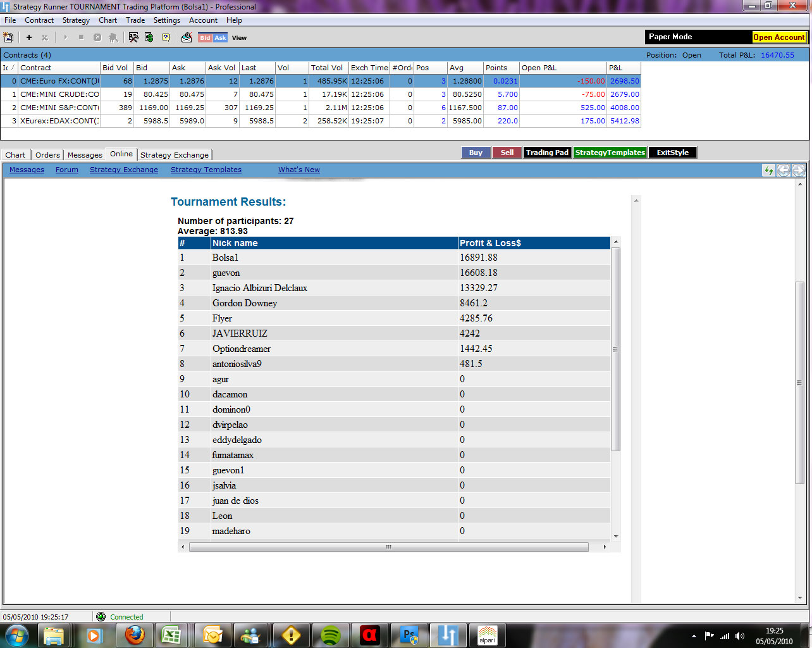Open the Trade menu
Viewport: 812px width, 648px height.
click(x=135, y=20)
